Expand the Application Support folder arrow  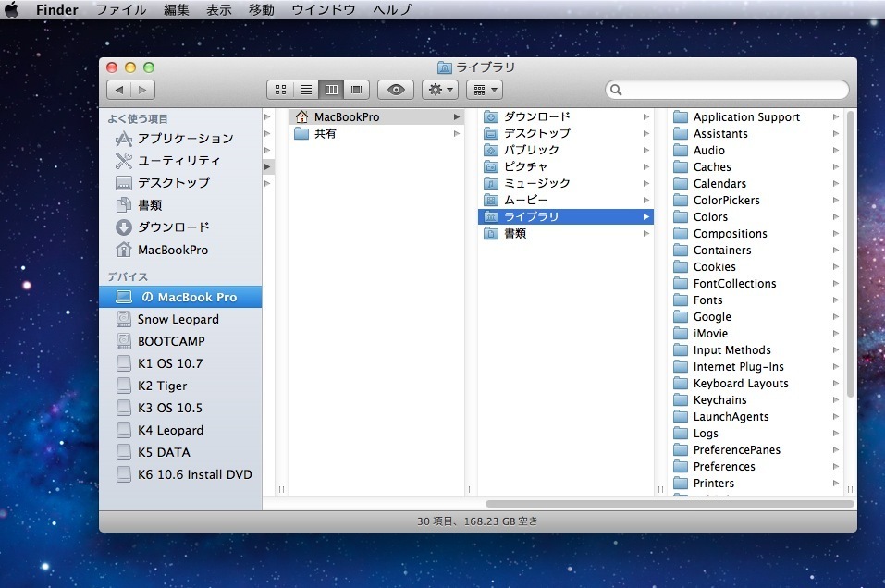pos(835,117)
